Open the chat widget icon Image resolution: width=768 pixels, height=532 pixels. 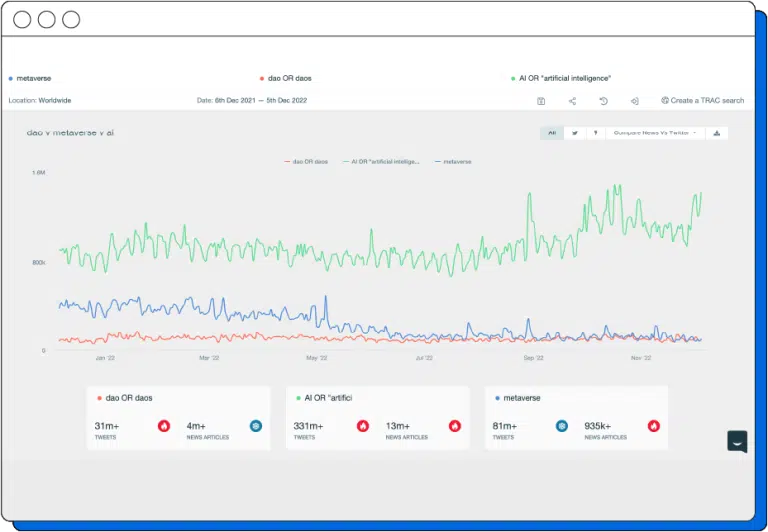(737, 441)
